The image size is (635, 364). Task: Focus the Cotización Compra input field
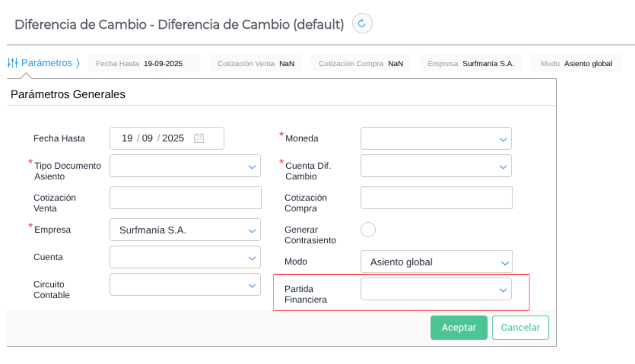coord(436,198)
